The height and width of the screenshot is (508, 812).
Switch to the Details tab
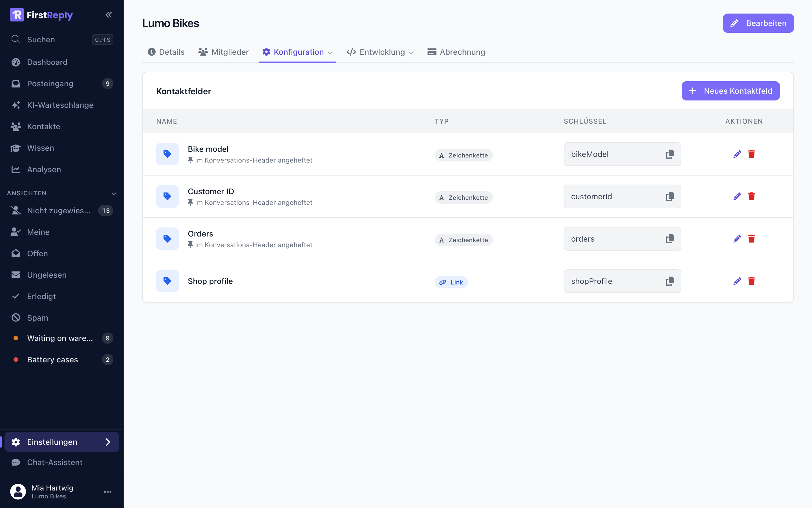[166, 52]
